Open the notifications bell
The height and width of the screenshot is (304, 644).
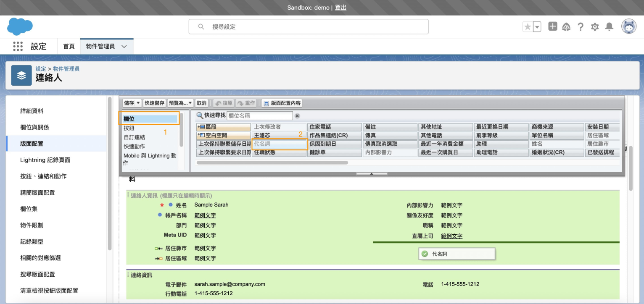click(609, 27)
